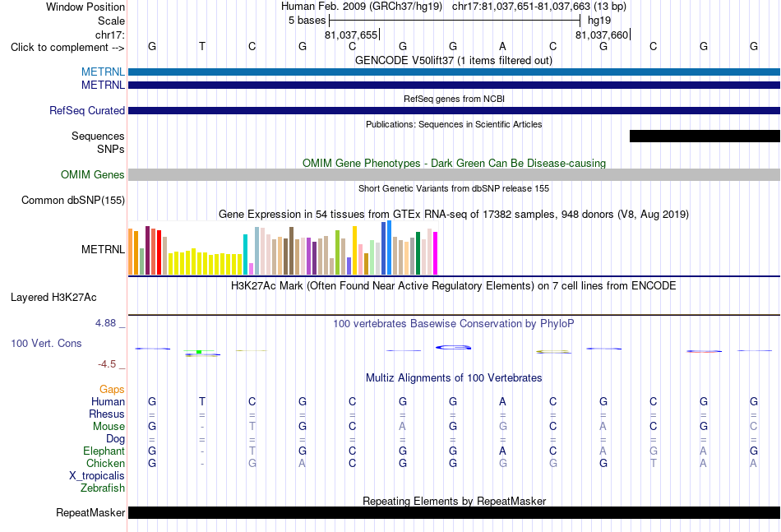Image resolution: width=781 pixels, height=532 pixels.
Task: Open the Layered H3K27Ac track label
Action: (53, 298)
